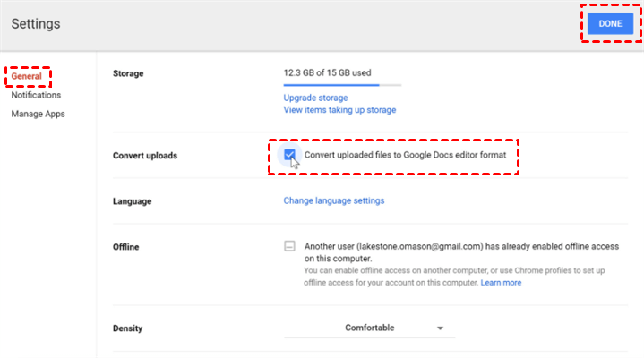Click the Density row label

point(128,328)
